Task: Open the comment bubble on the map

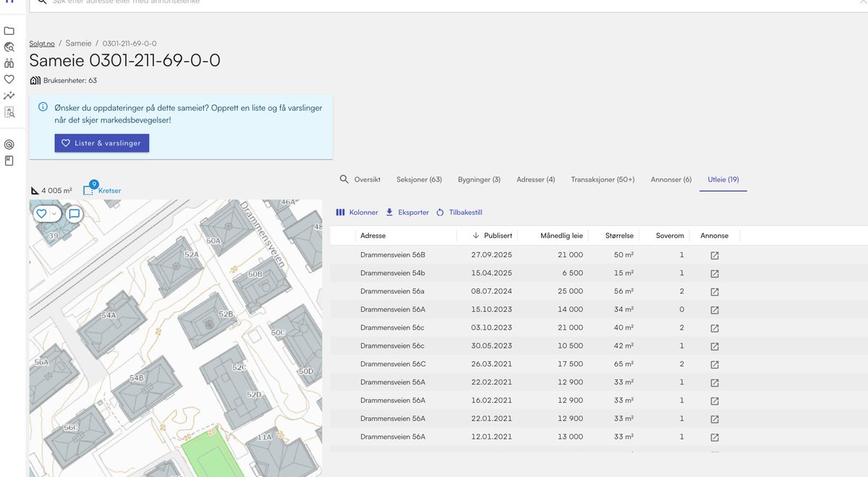Action: [x=74, y=214]
